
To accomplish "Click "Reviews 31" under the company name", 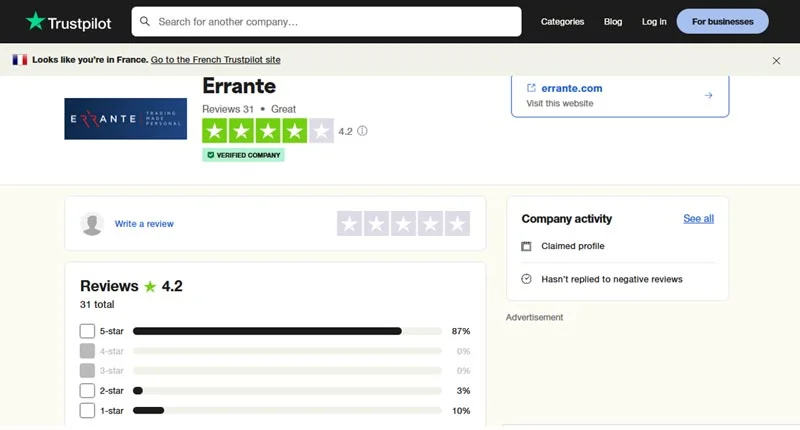I will 228,109.
